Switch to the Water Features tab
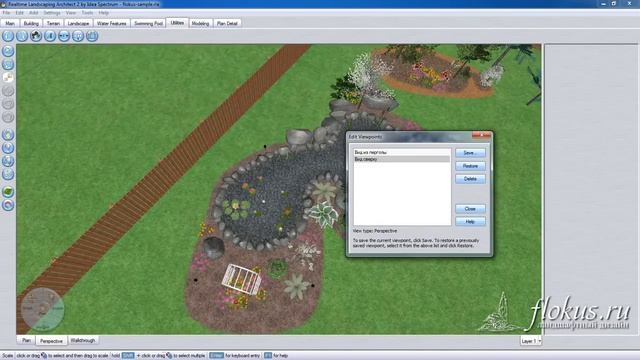Viewport: 640px width, 360px height. (111, 23)
